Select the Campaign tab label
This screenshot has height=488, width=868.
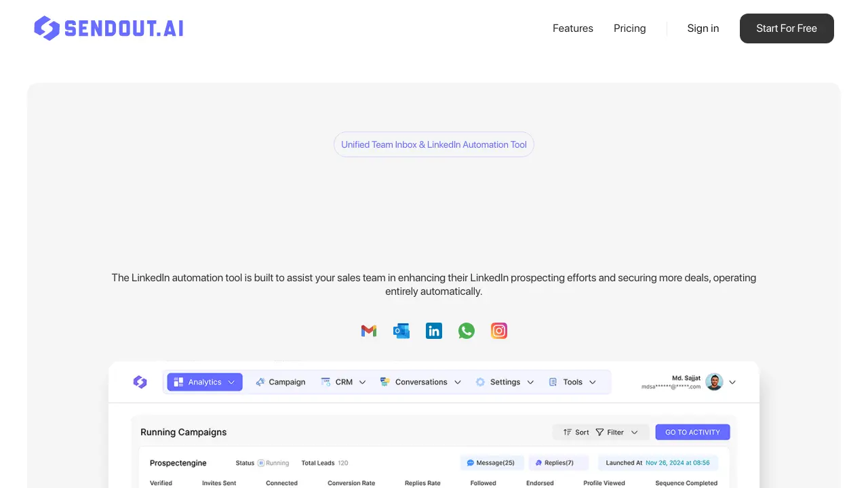(x=287, y=382)
